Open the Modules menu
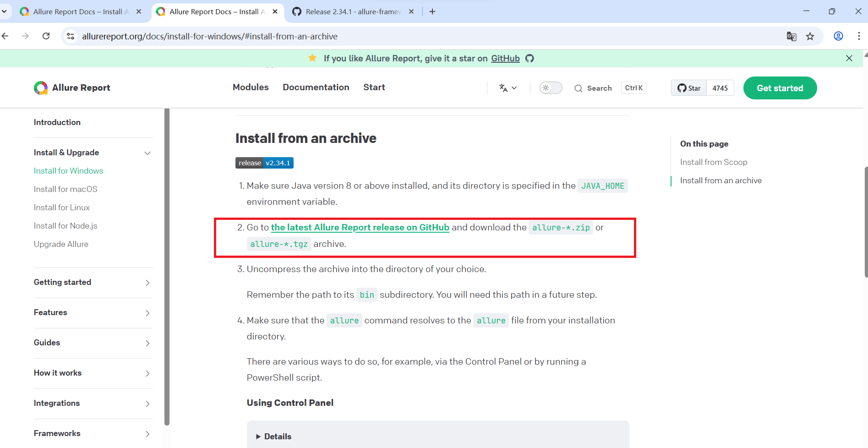This screenshot has width=868, height=448. (251, 87)
